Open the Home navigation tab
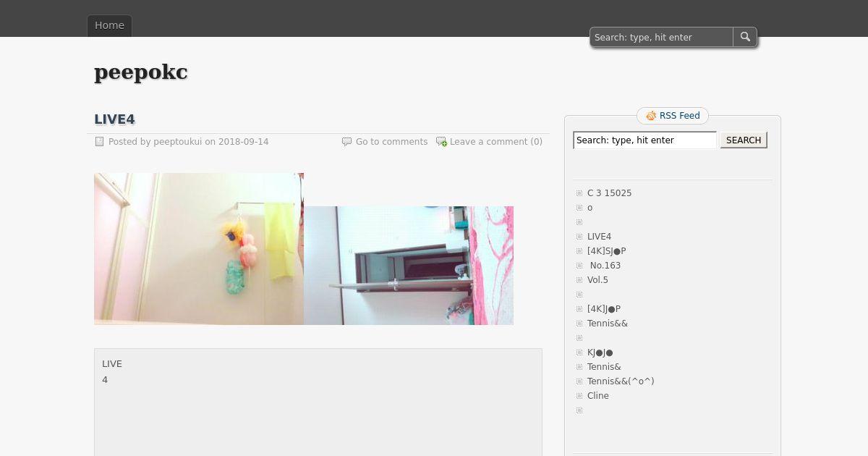 (x=110, y=25)
